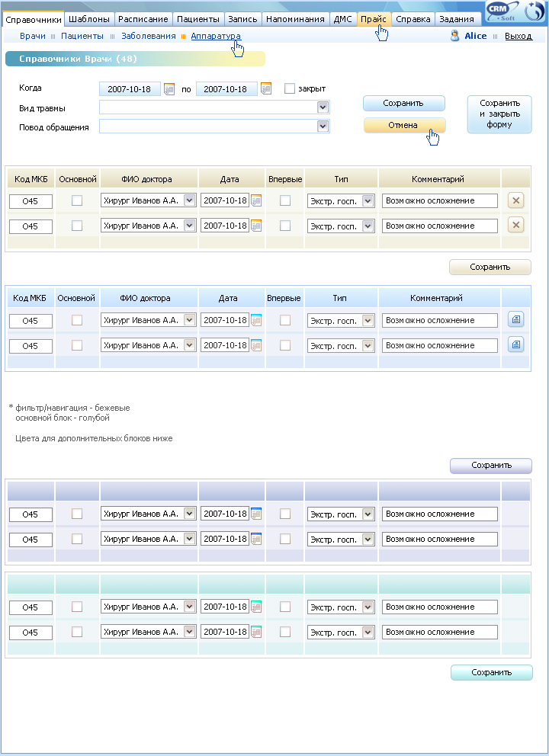Viewport: 549px width, 756px height.
Task: Delete the second row of the beige table
Action: 515,225
